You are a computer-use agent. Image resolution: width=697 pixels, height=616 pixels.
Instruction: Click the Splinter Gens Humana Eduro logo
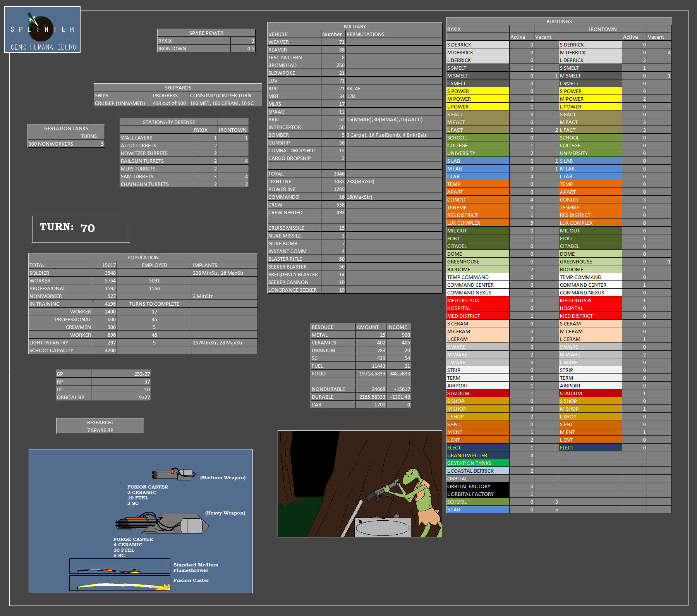[x=42, y=30]
